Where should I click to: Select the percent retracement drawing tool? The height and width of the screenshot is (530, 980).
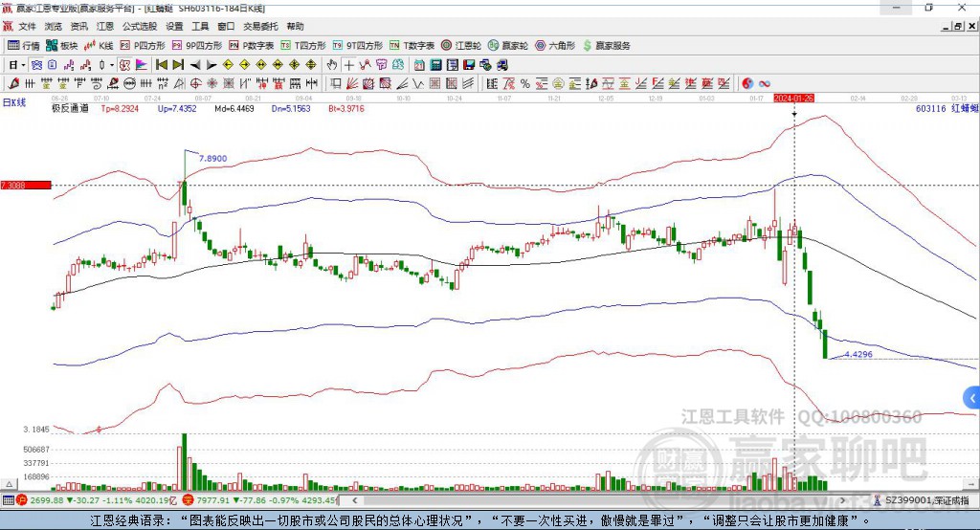(x=525, y=84)
